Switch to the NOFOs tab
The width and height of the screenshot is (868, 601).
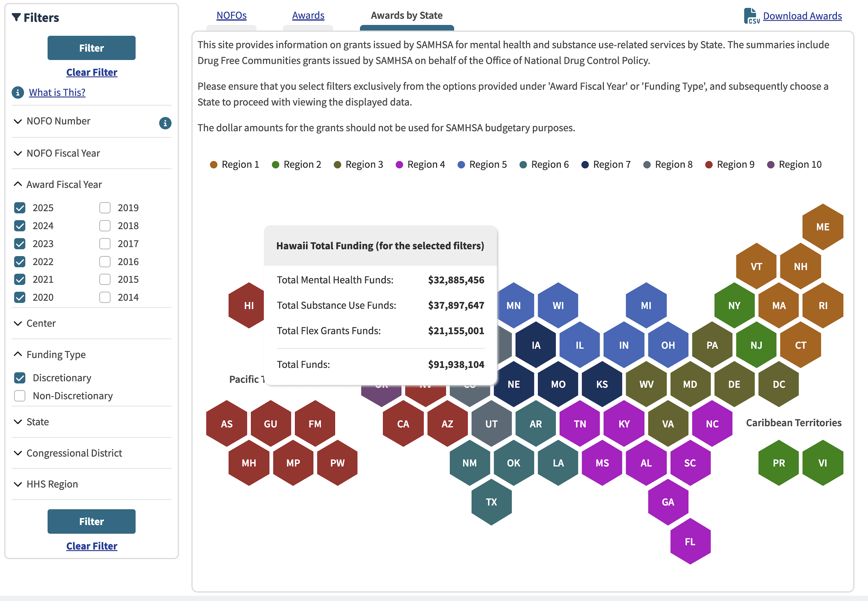pyautogui.click(x=231, y=15)
